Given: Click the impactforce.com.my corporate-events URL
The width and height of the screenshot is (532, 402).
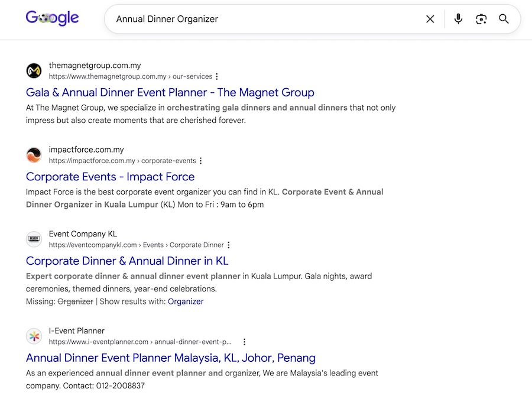Looking at the screenshot, I should click(122, 160).
